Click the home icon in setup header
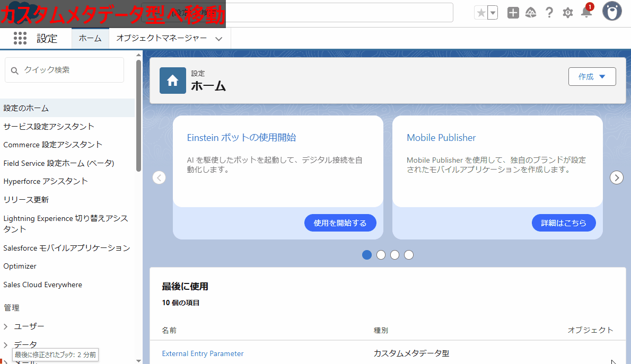The width and height of the screenshot is (631, 364). pos(173,81)
